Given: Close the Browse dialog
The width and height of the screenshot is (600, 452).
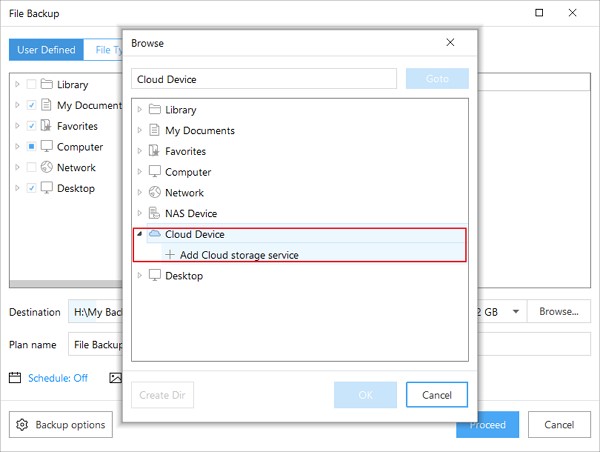Looking at the screenshot, I should pyautogui.click(x=450, y=42).
